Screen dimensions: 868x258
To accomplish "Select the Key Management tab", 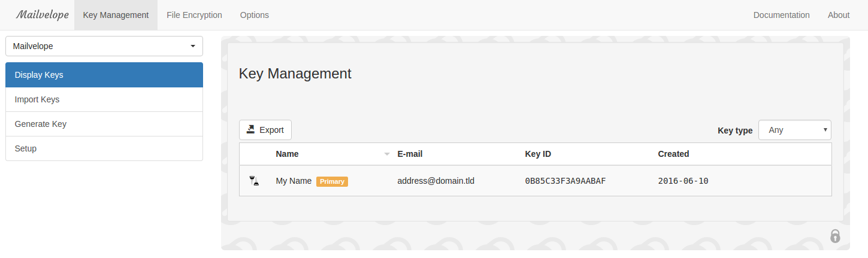I will click(116, 15).
